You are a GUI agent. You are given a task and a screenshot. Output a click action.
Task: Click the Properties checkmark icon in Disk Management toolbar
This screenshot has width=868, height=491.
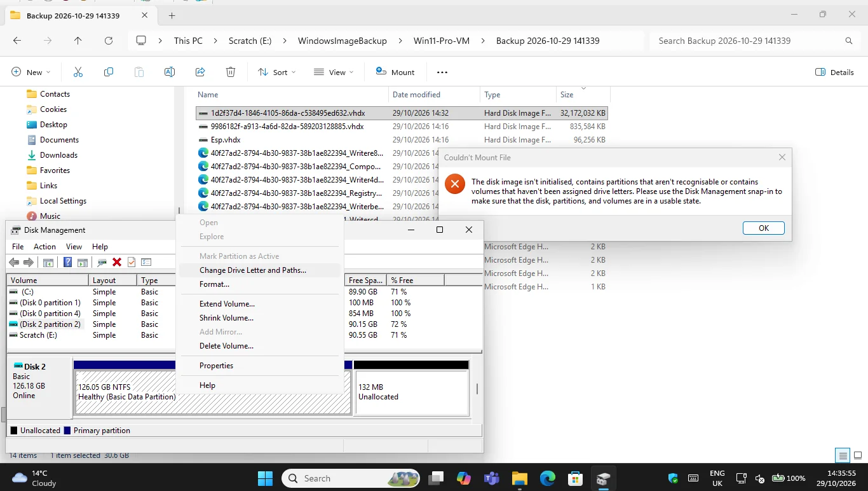tap(132, 262)
